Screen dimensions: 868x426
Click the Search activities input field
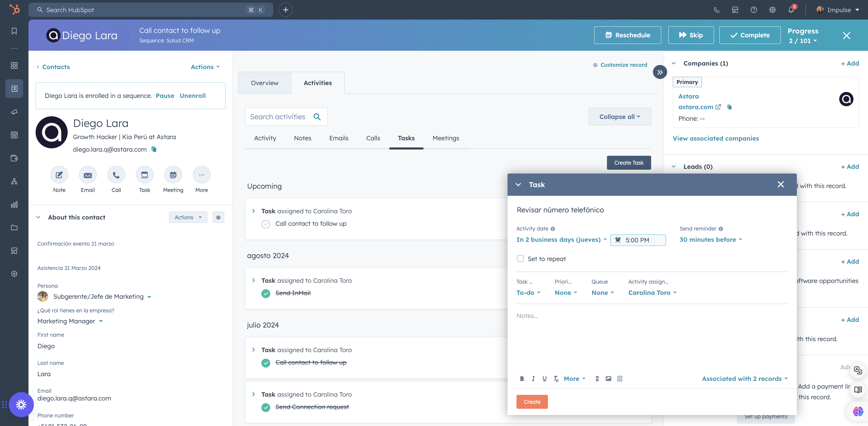pyautogui.click(x=278, y=117)
